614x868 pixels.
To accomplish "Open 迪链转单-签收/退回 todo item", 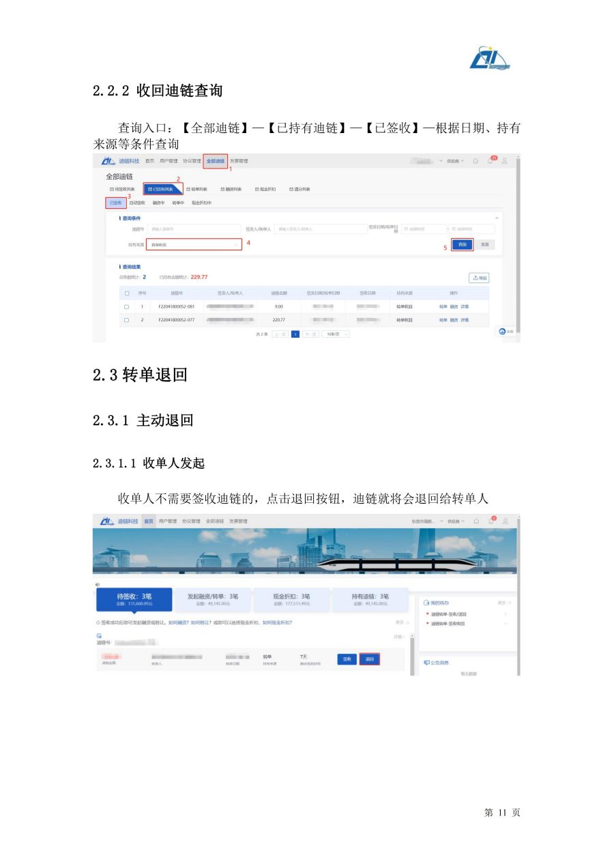I will [x=450, y=614].
